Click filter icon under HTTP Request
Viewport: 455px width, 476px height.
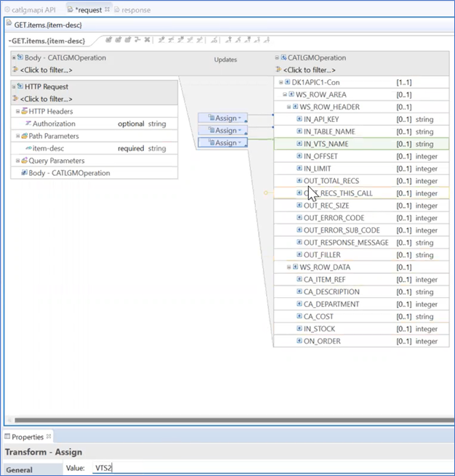[15, 99]
